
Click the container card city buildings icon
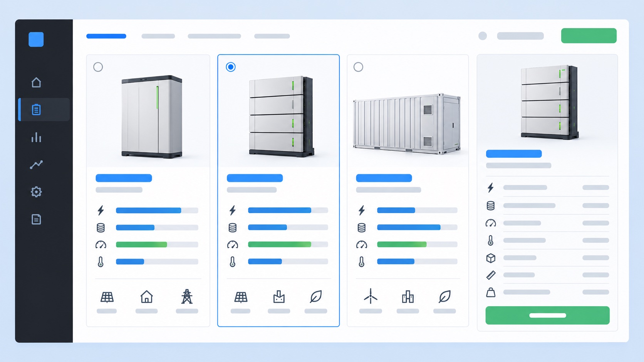408,297
